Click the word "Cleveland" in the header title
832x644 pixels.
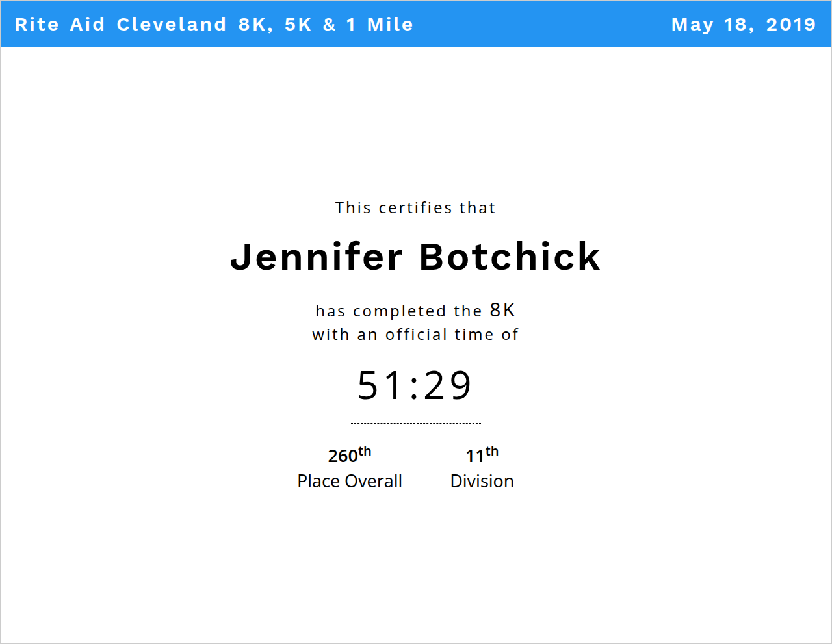(x=172, y=25)
